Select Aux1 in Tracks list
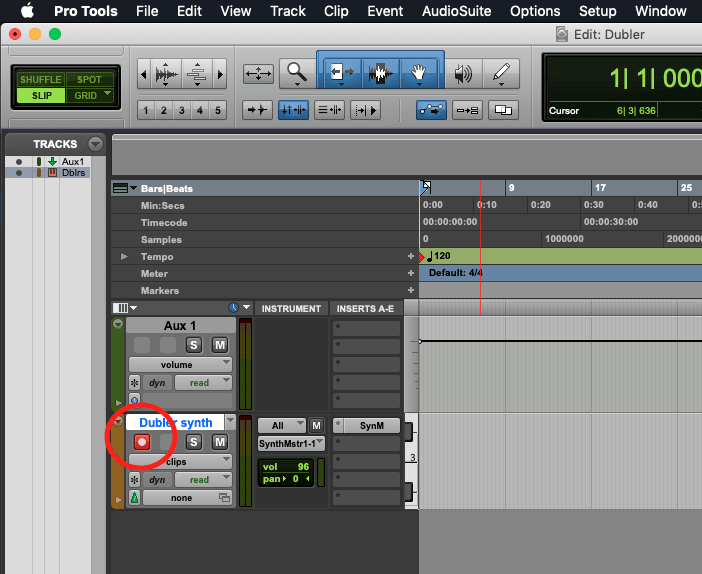The height and width of the screenshot is (574, 702). (73, 162)
